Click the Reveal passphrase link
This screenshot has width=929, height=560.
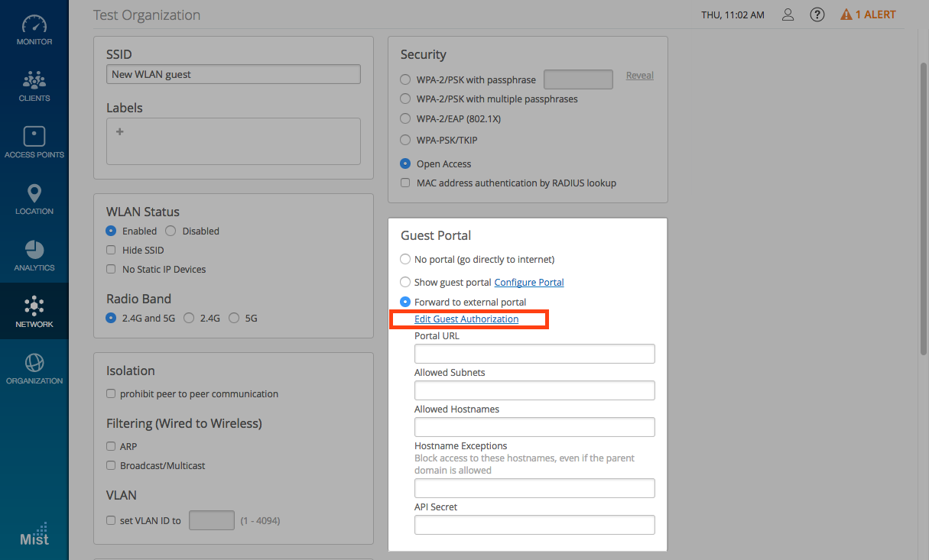click(640, 76)
